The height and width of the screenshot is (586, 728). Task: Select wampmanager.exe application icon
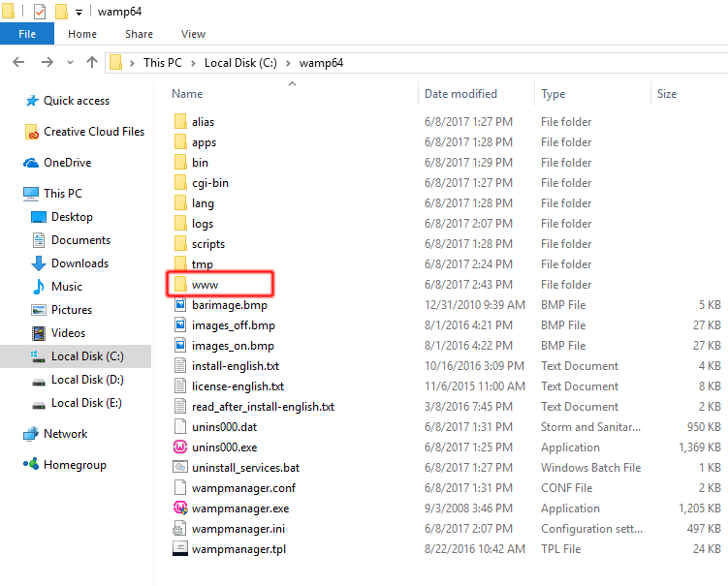(x=180, y=509)
